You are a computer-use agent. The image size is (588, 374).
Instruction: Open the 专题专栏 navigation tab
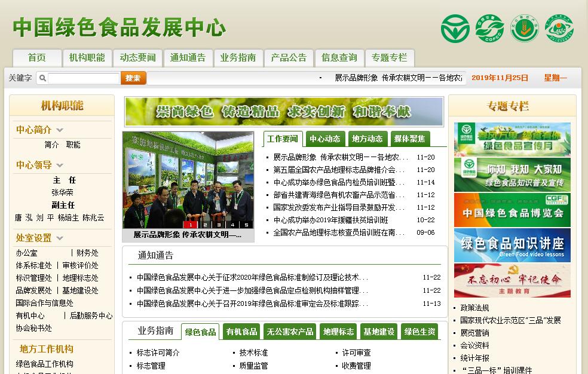390,58
